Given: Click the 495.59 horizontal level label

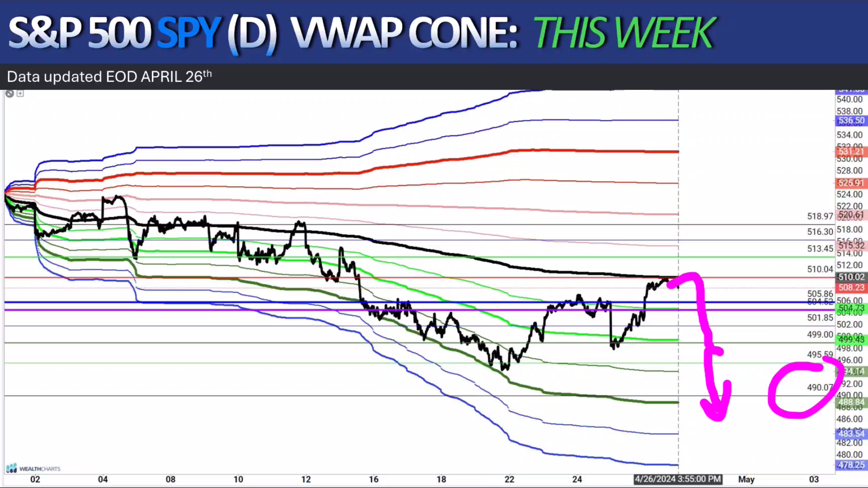Looking at the screenshot, I should [x=820, y=355].
